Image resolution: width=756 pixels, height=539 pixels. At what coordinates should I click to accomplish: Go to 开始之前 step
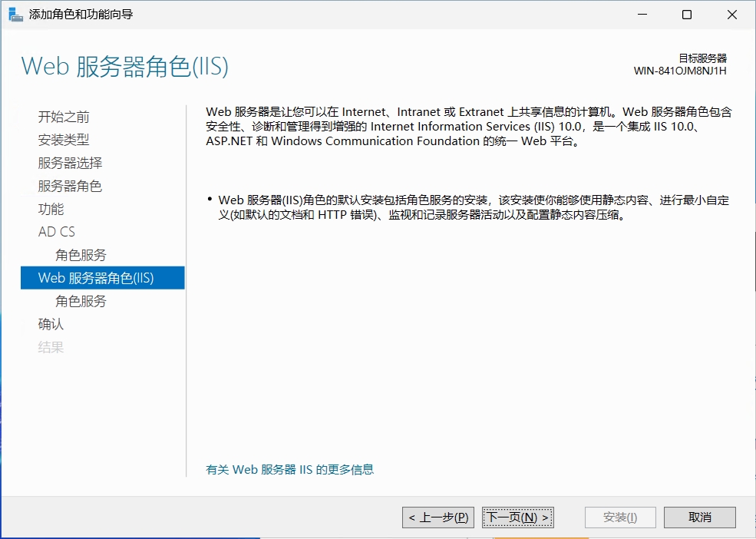tap(64, 117)
